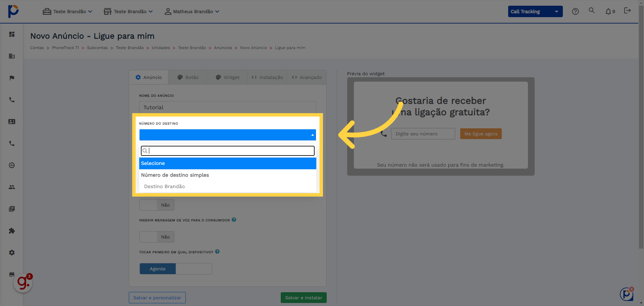Click the search magnifier icon in top bar
This screenshot has width=644, height=306.
pyautogui.click(x=592, y=10)
